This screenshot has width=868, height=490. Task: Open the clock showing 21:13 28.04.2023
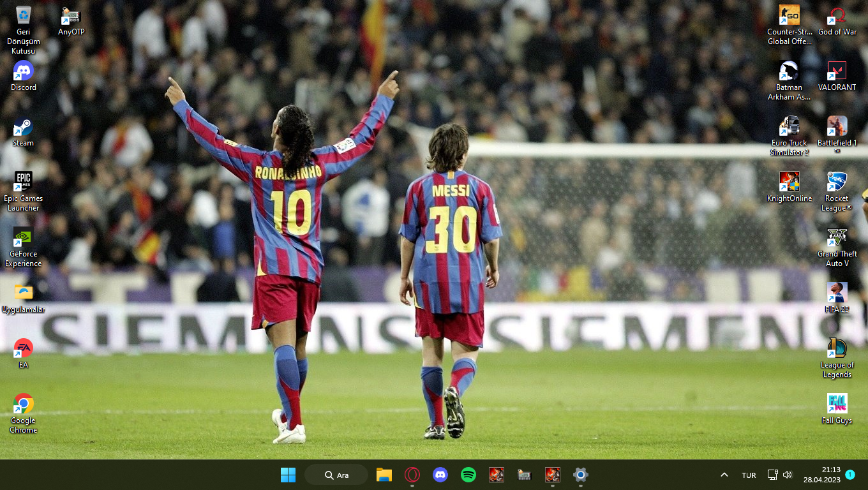click(821, 475)
